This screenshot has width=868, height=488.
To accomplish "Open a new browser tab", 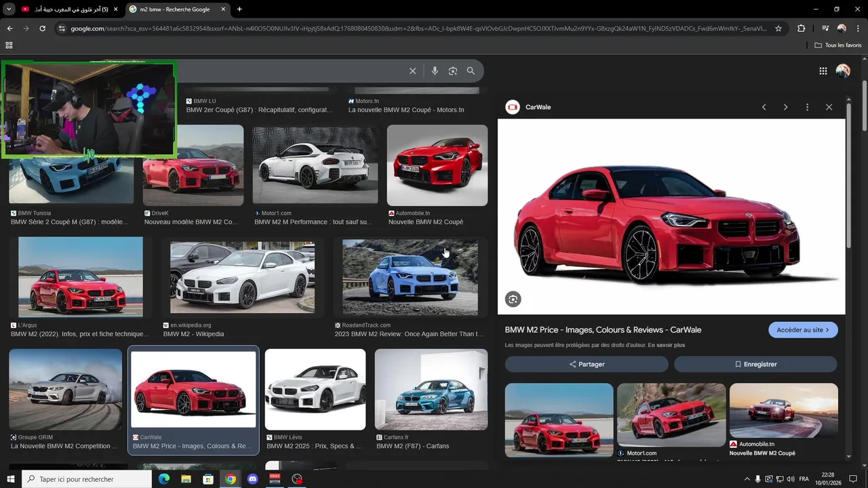I will [x=239, y=9].
